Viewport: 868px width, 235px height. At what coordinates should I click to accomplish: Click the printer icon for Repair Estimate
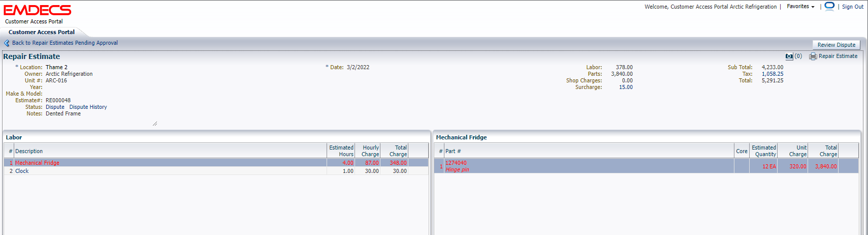click(813, 56)
